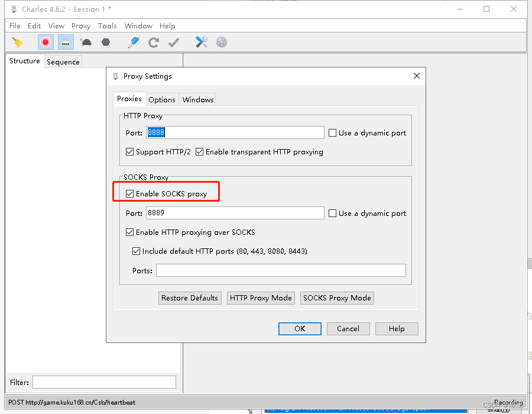This screenshot has width=532, height=414.
Task: Open the Window menu
Action: tap(138, 26)
